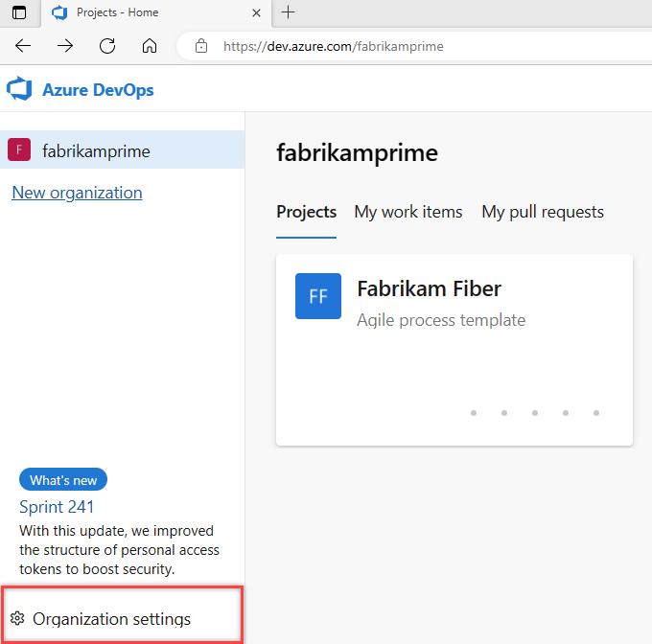Switch to the My pull requests tab
This screenshot has width=652, height=644.
click(543, 212)
